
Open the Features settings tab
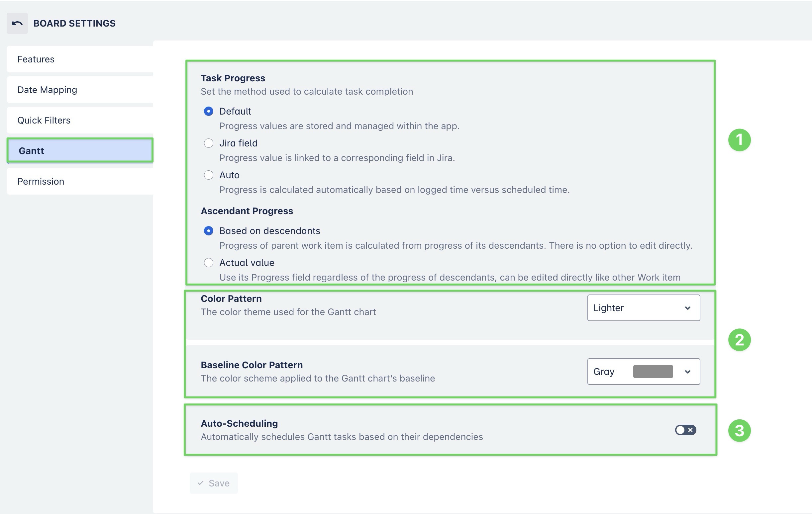(80, 59)
